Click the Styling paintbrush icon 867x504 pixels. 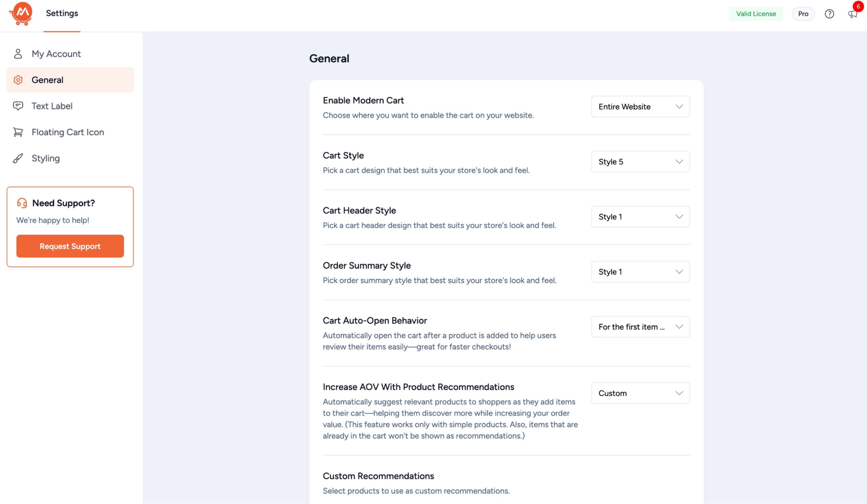coord(18,158)
